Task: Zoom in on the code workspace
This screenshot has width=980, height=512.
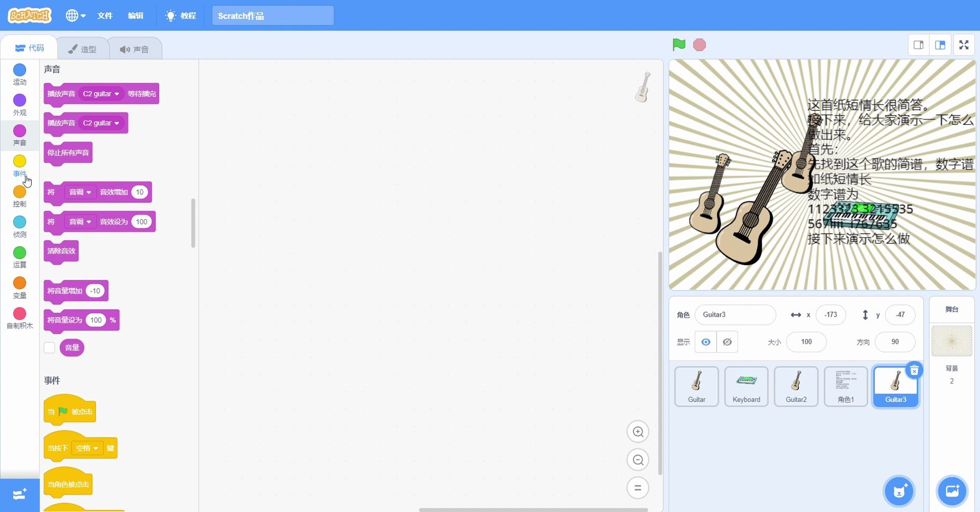Action: coord(638,431)
